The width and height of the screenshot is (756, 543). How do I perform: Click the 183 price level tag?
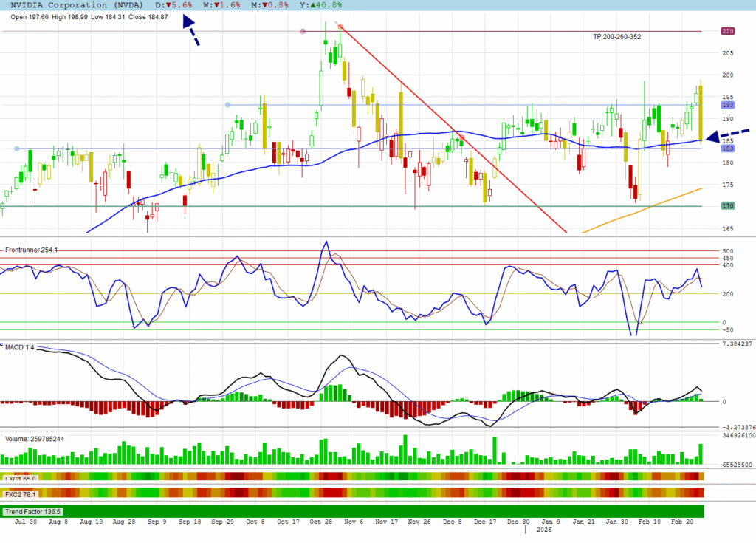click(x=727, y=148)
